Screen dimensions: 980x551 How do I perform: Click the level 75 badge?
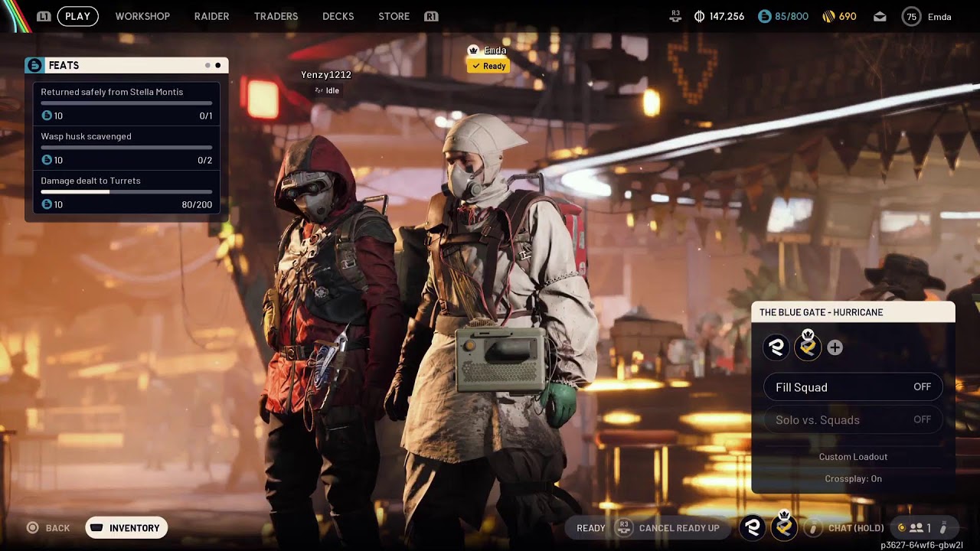pos(911,16)
